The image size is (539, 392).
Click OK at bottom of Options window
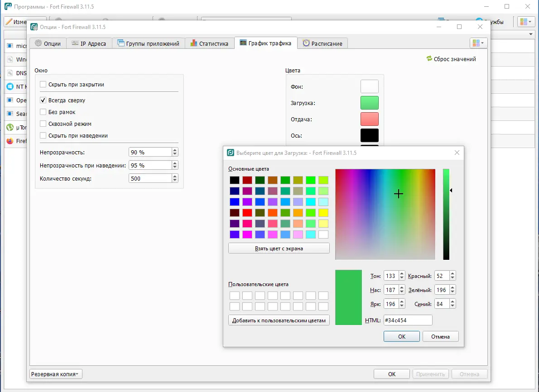391,374
